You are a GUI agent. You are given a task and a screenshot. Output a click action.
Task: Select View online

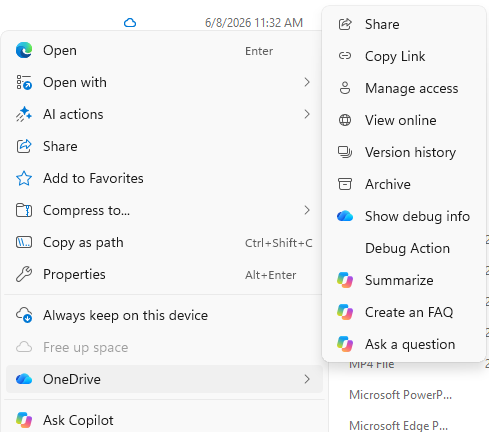click(x=404, y=120)
